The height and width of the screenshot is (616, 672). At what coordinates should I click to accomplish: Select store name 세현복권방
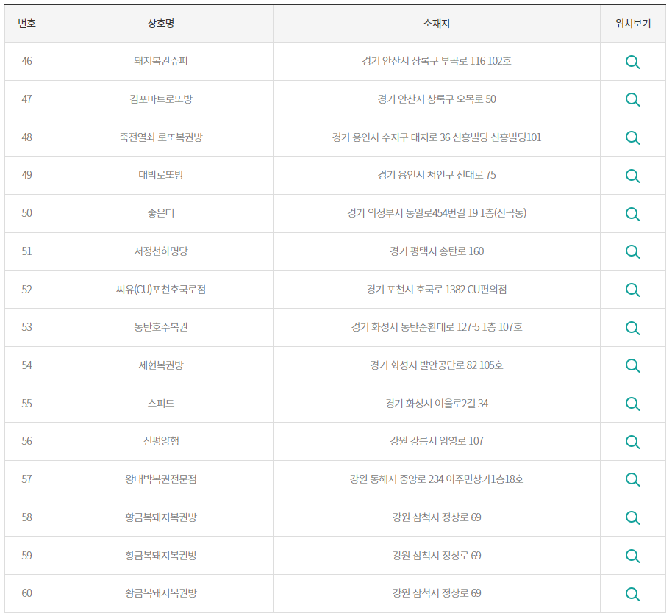pyautogui.click(x=161, y=365)
